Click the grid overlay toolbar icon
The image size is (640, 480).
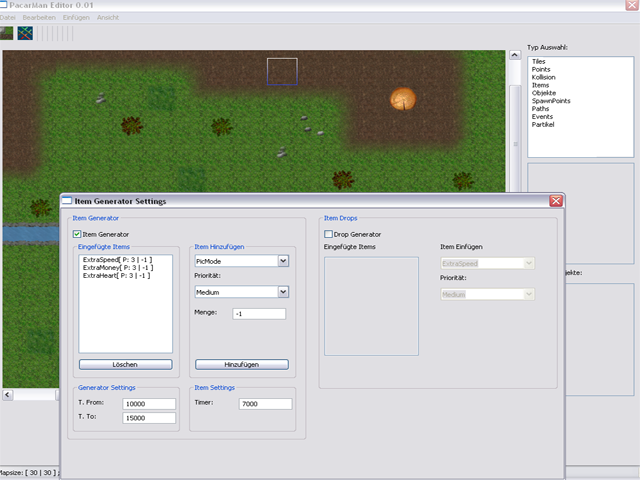25,33
